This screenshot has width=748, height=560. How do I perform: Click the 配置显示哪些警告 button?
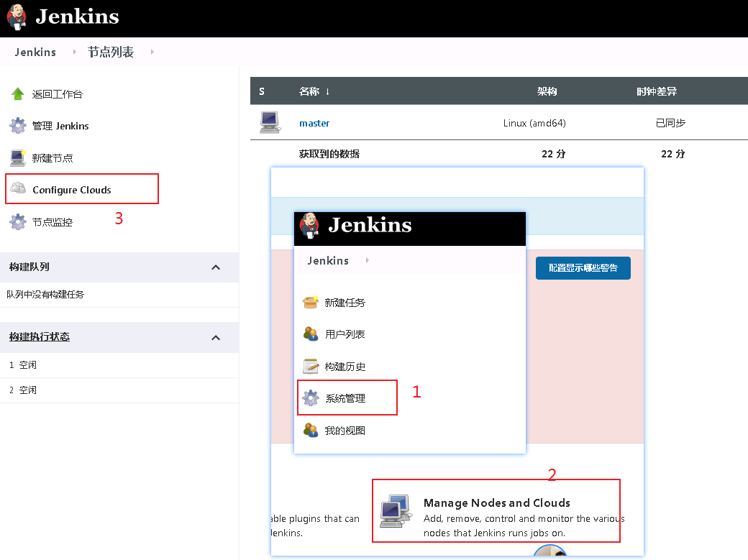coord(583,267)
